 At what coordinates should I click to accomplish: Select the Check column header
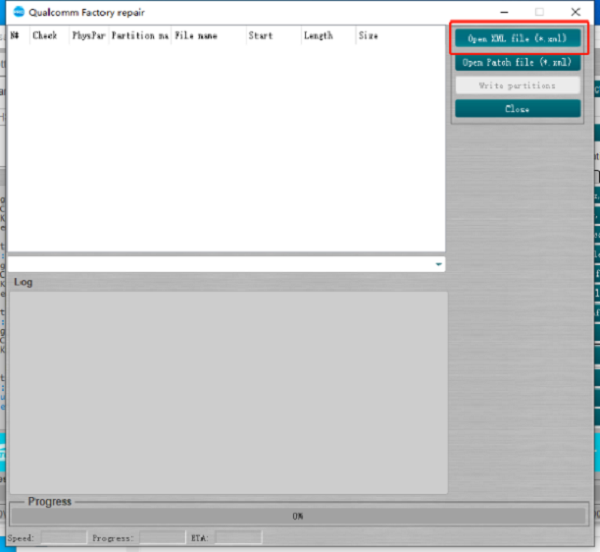coord(49,36)
